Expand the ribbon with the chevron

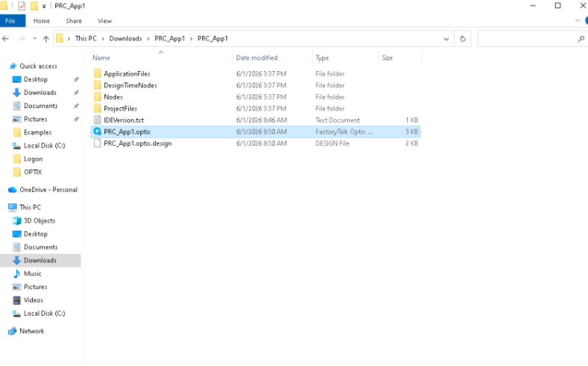pos(578,21)
